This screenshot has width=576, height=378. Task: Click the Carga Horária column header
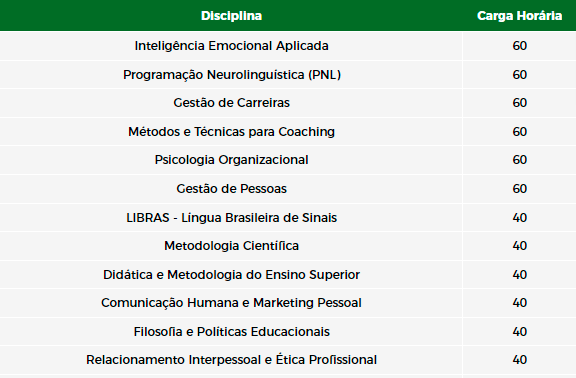[x=519, y=16]
